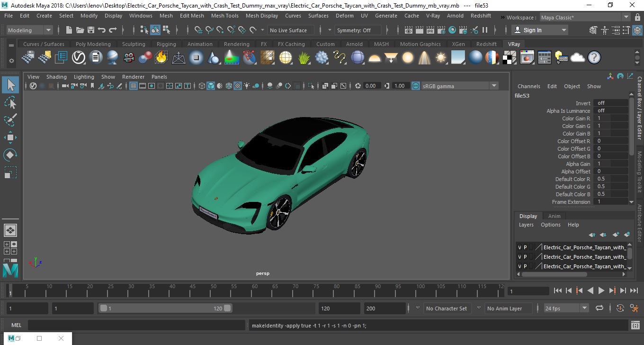Click the playback range slider bar
The image size is (644, 345).
click(x=165, y=308)
